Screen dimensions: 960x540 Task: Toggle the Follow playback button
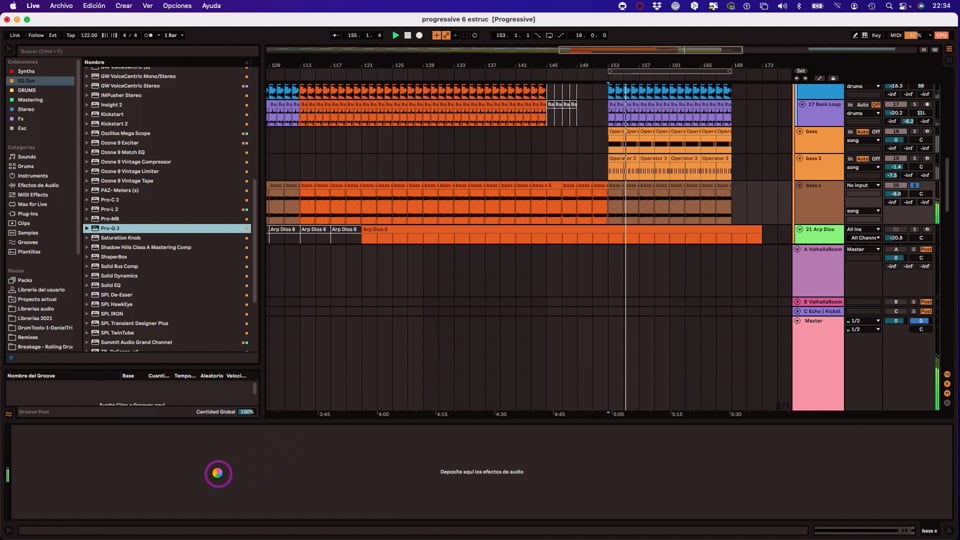coord(36,36)
